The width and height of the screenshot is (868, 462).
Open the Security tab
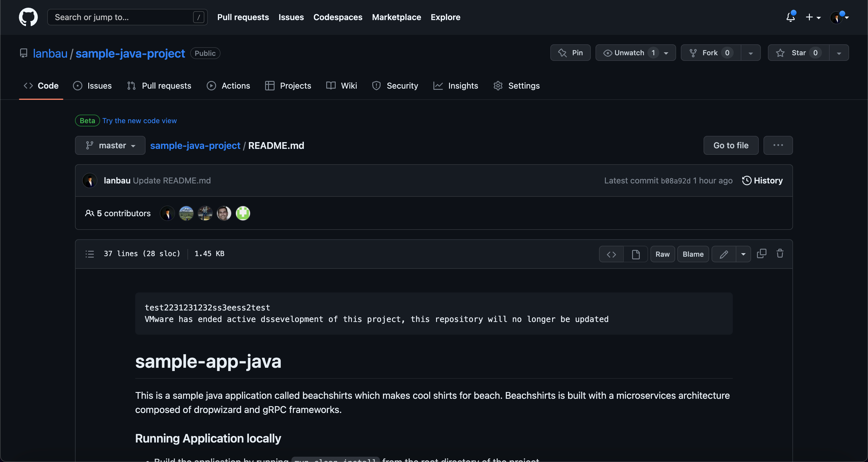(395, 86)
